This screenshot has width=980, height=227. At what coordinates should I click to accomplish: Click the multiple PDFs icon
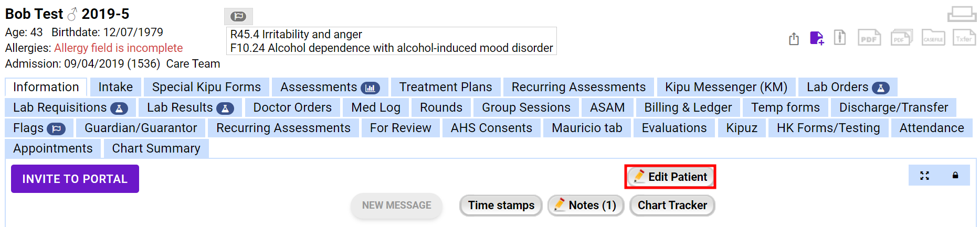(x=901, y=38)
